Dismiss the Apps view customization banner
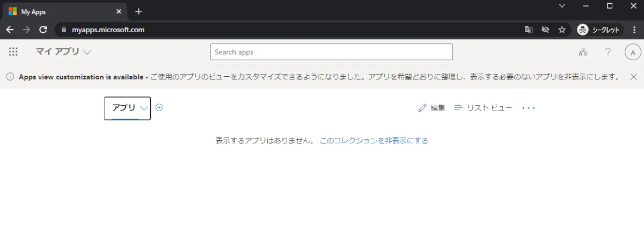 [633, 77]
